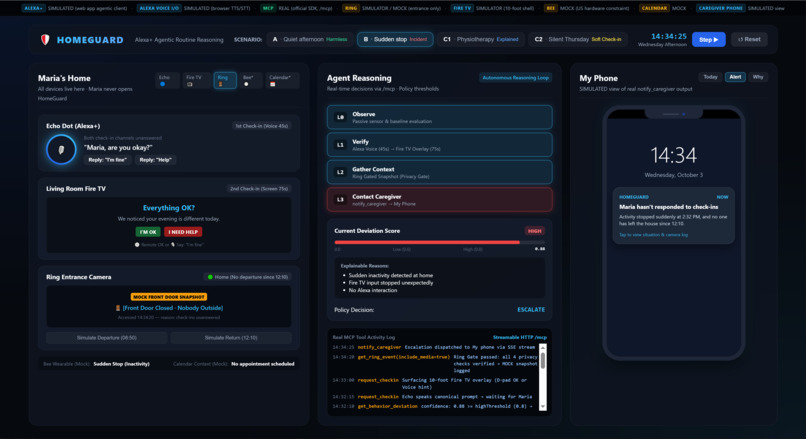Screen dimensions: 806x439
Task: Switch to scenario A Quiet afternoon
Action: click(310, 40)
